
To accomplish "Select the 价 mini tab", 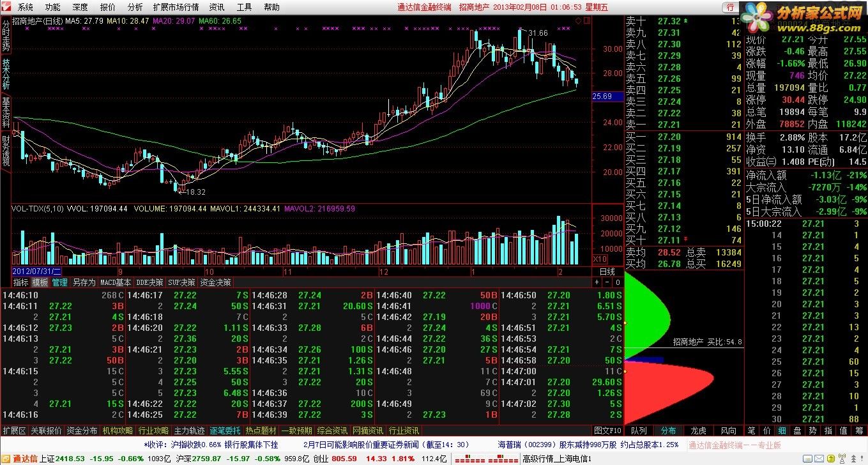I will point(767,431).
